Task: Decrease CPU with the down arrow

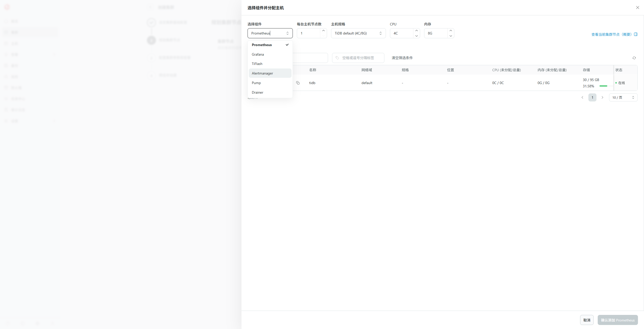Action: coord(417,36)
